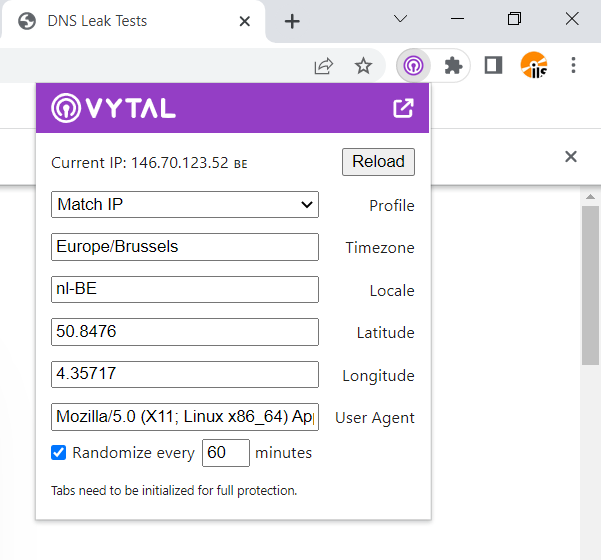Image resolution: width=601 pixels, height=560 pixels.
Task: Open the Extensions puzzle piece menu
Action: (x=453, y=66)
